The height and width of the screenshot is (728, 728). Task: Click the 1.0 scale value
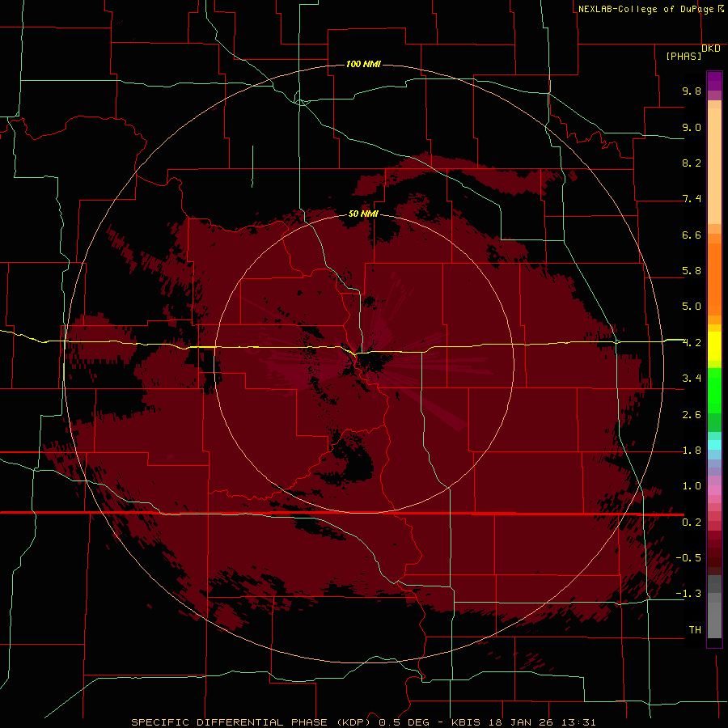tap(692, 486)
